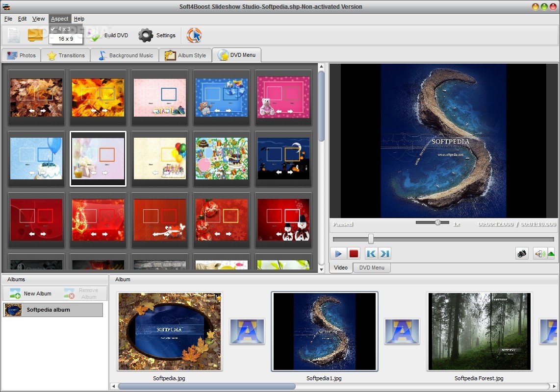This screenshot has width=560, height=392.
Task: Click the lifebuoy help icon
Action: 194,35
